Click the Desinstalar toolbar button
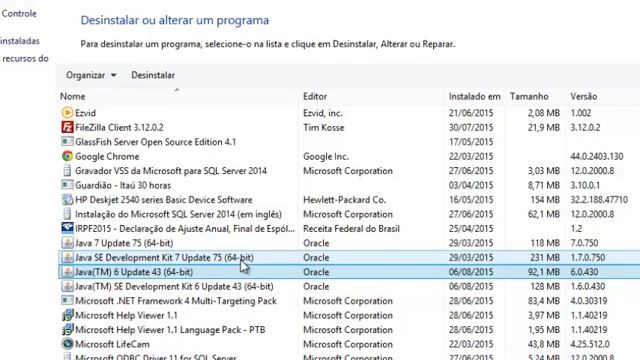This screenshot has width=640, height=360. [153, 75]
